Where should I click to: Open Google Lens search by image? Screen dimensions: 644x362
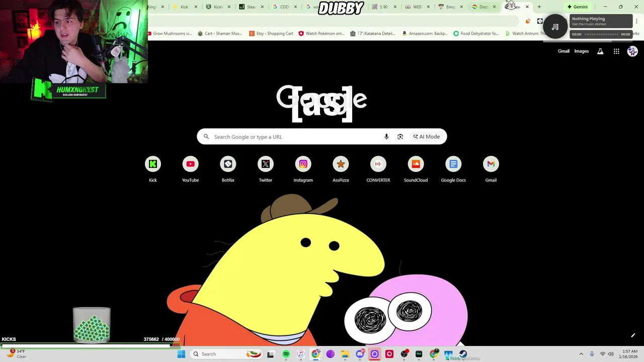pyautogui.click(x=400, y=137)
